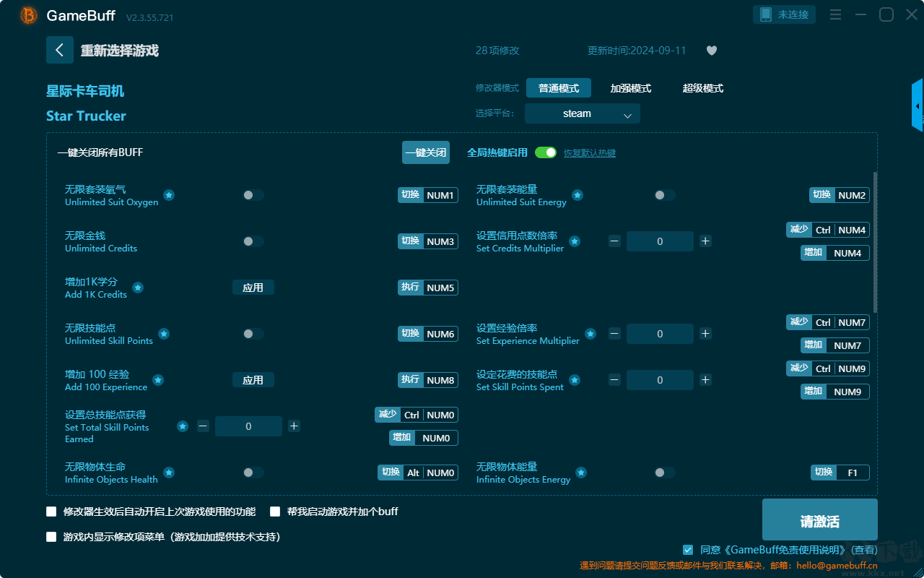Open the steam platform dropdown
This screenshot has height=578, width=924.
point(583,113)
